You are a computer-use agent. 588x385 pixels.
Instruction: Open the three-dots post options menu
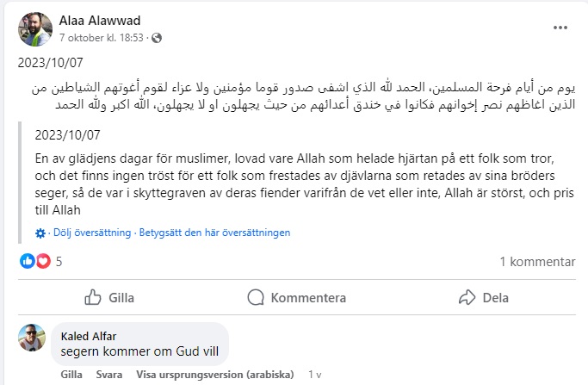point(560,28)
